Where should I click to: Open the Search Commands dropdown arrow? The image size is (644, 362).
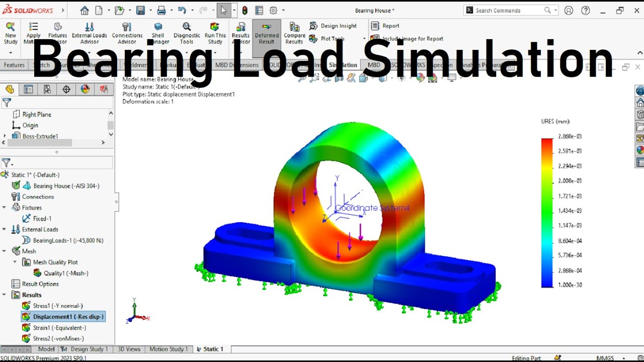(555, 10)
